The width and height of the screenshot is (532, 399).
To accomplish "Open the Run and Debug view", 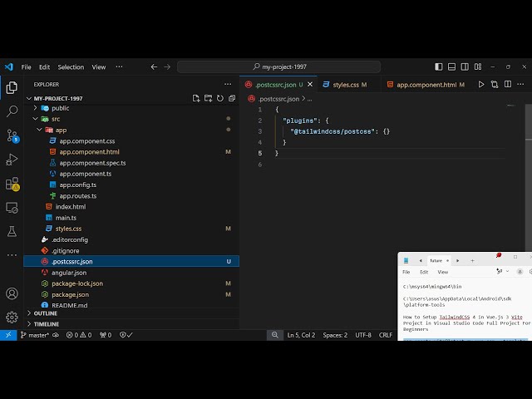I will tap(12, 159).
